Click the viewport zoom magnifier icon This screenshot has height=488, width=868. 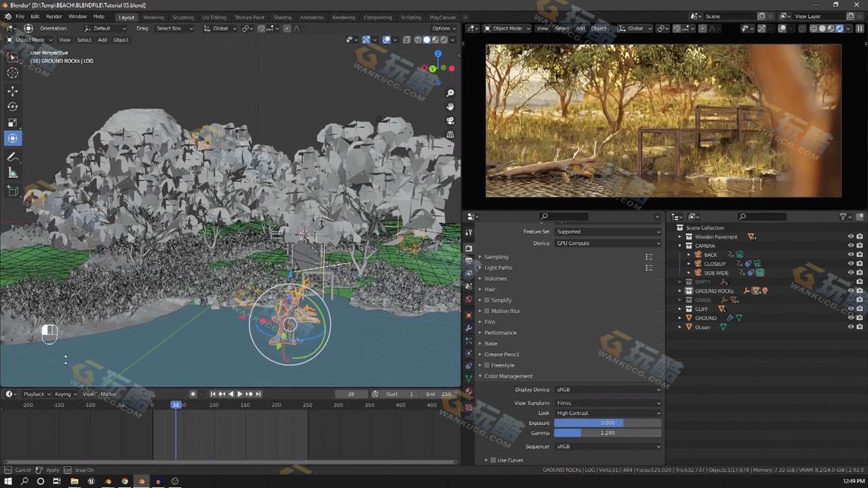pyautogui.click(x=450, y=93)
